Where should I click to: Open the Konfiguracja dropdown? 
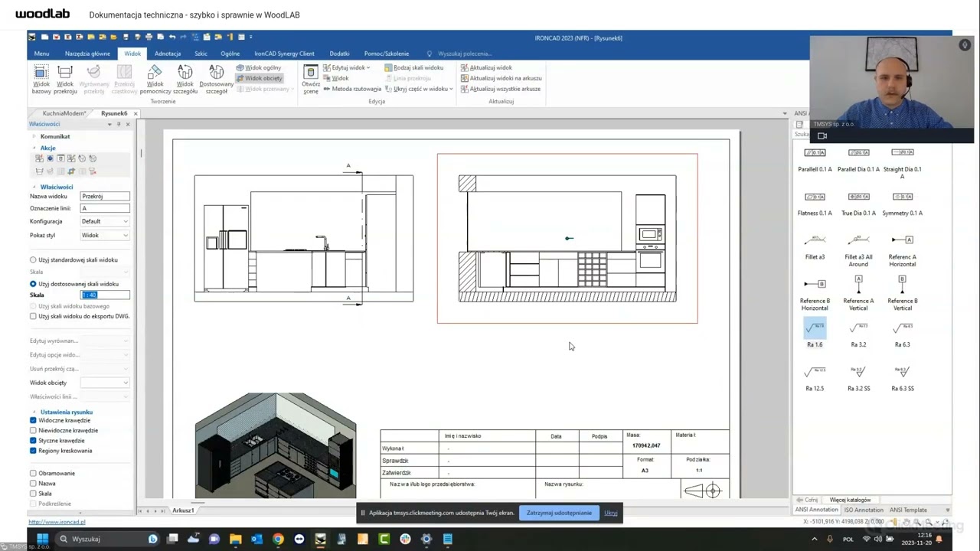coord(105,221)
